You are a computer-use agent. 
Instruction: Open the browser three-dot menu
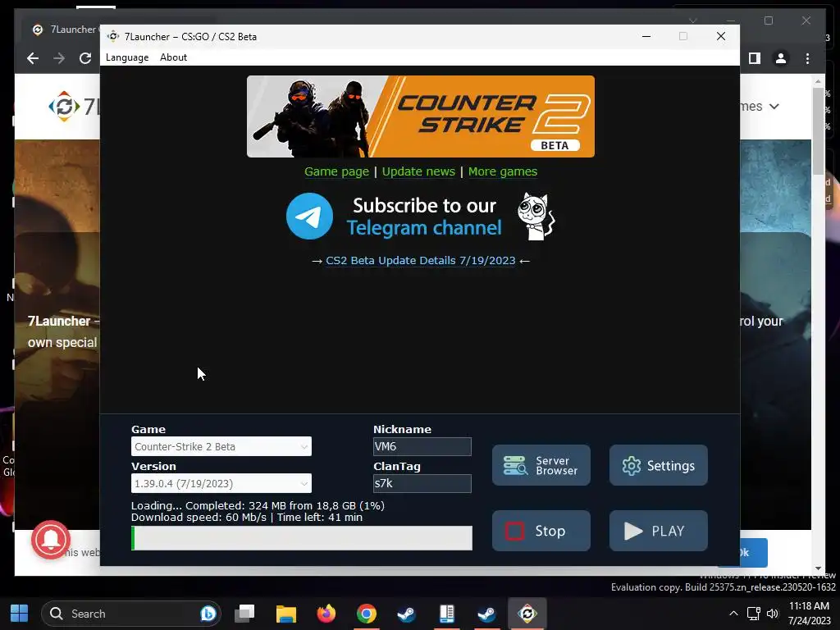(x=807, y=58)
